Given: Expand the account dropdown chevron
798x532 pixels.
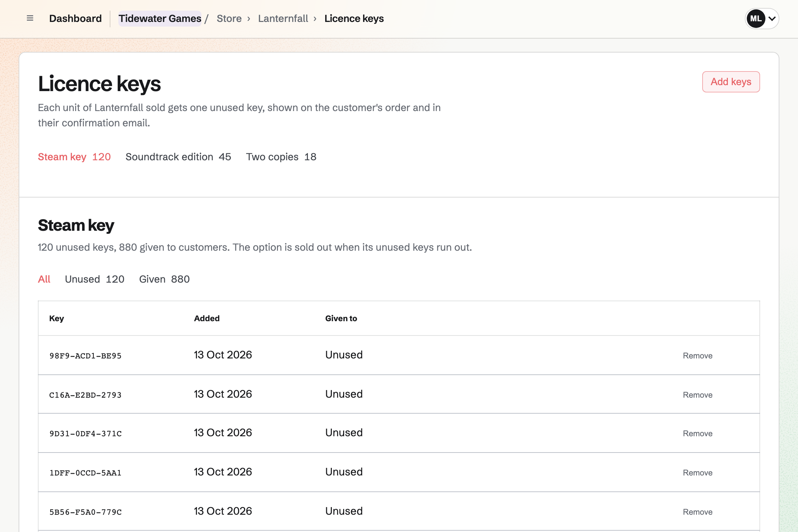Looking at the screenshot, I should pyautogui.click(x=772, y=19).
